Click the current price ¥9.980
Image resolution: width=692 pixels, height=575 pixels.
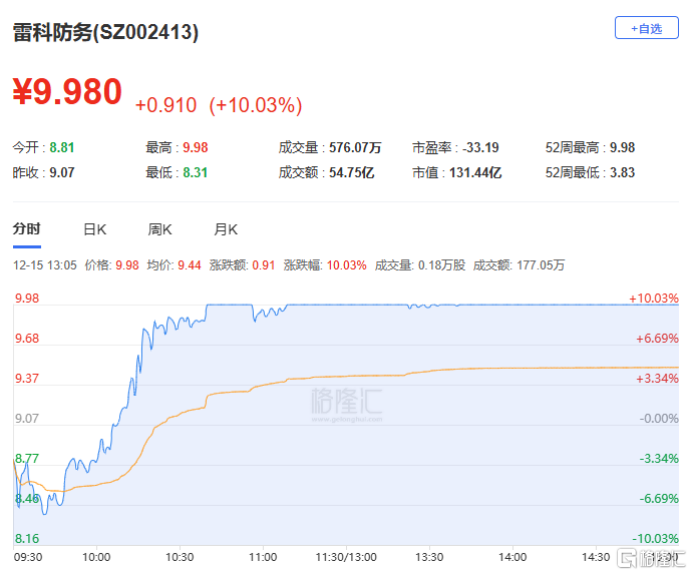point(67,93)
